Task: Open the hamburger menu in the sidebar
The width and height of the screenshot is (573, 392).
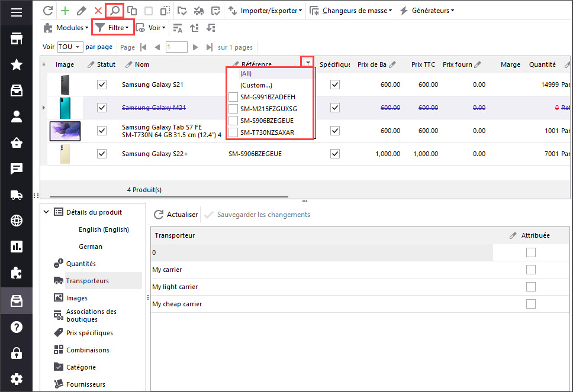Action: click(x=17, y=12)
